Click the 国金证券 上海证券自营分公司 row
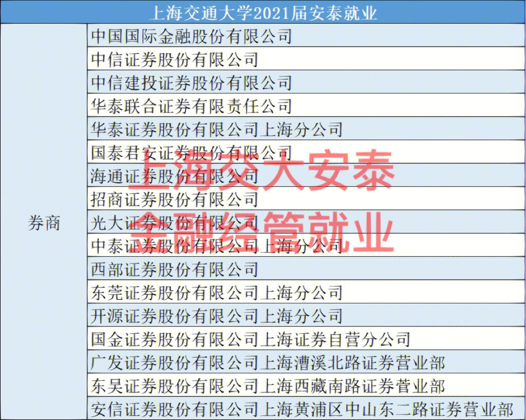Image resolution: width=526 pixels, height=420 pixels. (x=306, y=339)
